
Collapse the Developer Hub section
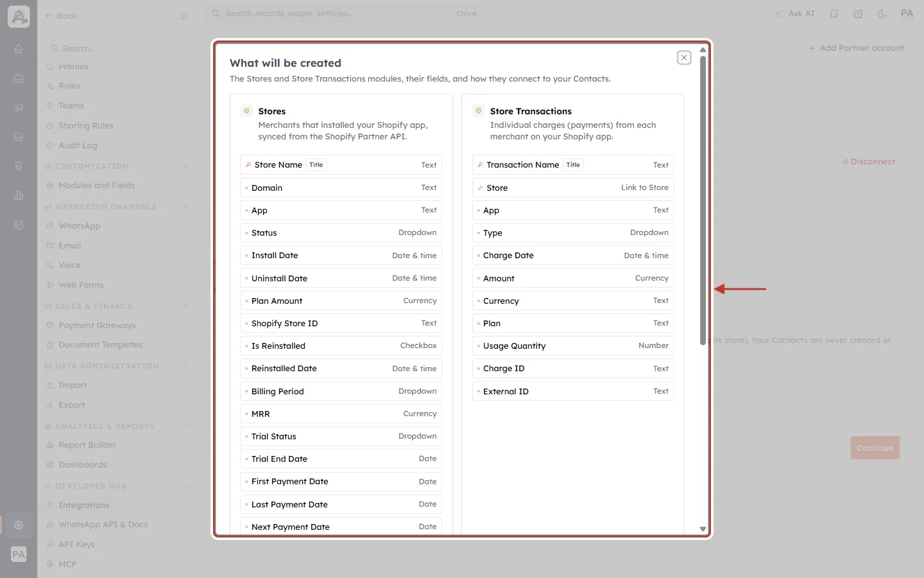(x=185, y=486)
